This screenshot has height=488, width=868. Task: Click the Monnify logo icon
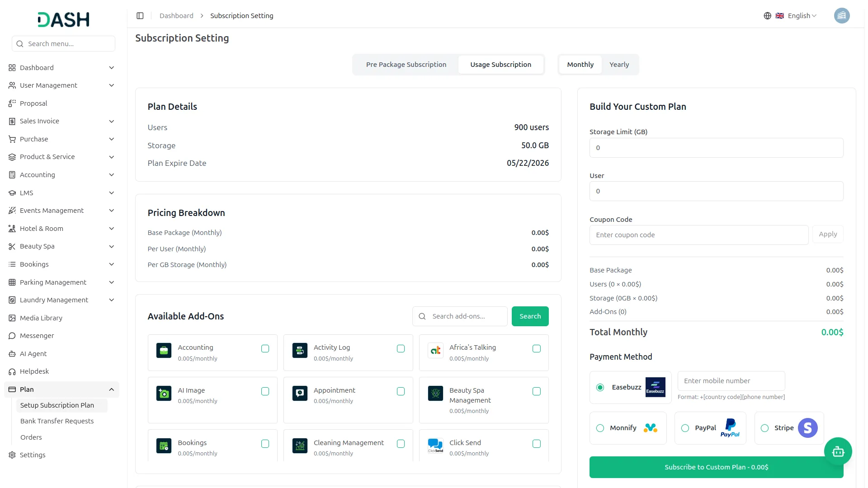point(651,428)
